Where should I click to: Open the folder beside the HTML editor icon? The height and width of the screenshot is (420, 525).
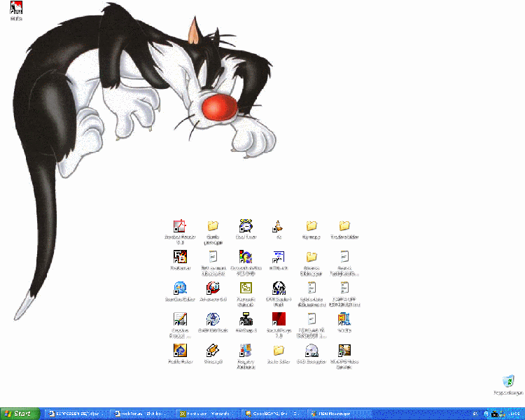coord(311,257)
